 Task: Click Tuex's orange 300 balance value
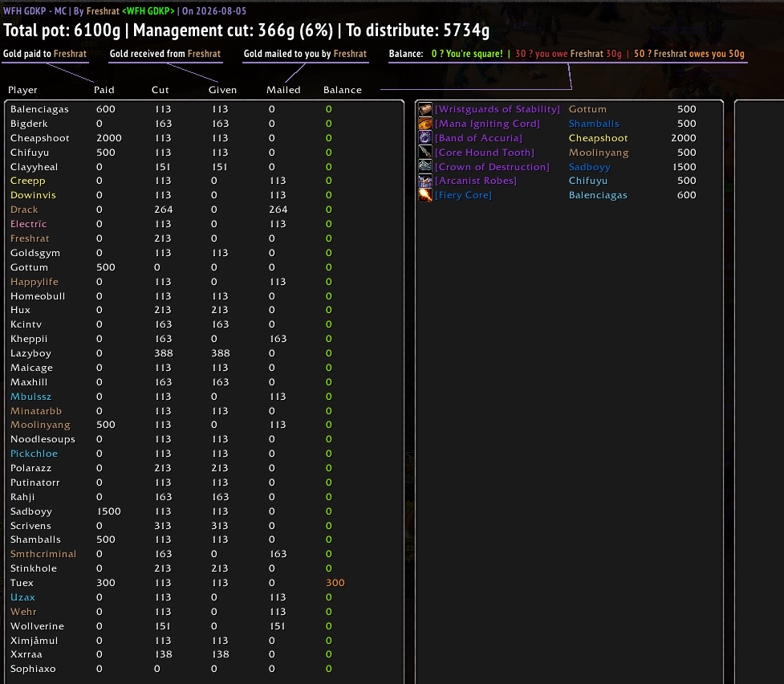335,583
